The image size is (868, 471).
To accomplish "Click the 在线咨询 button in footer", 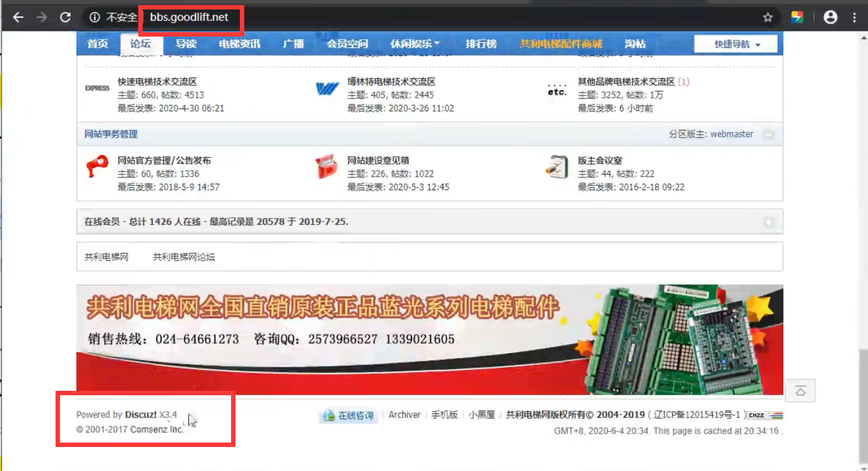I will [349, 415].
